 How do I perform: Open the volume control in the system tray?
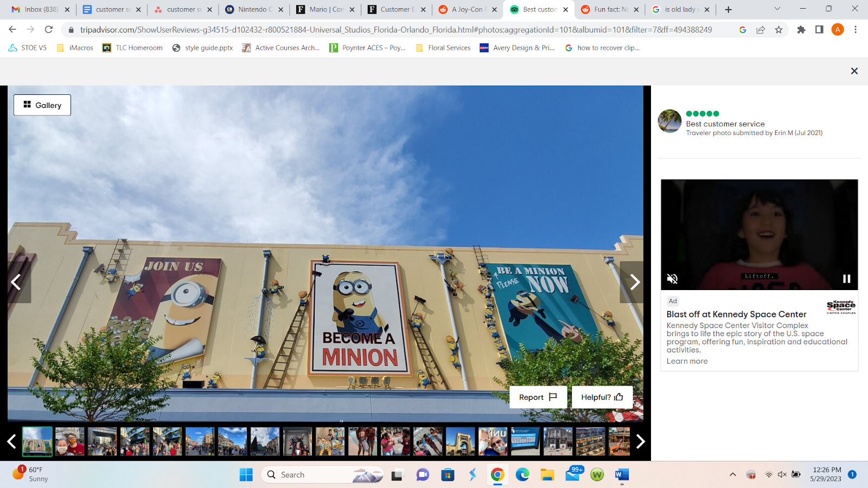tap(782, 474)
